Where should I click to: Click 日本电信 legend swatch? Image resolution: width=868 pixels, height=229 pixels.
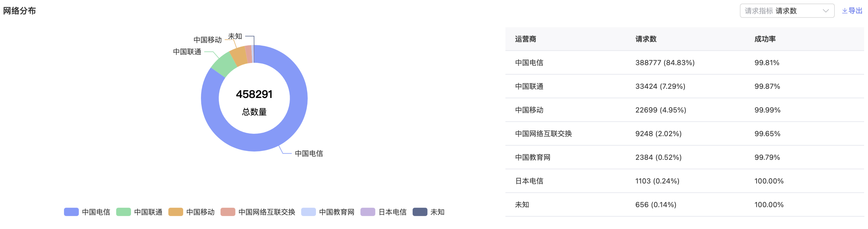coord(368,212)
